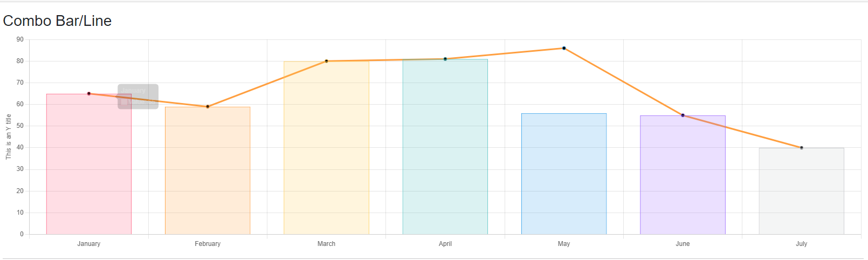Click the line data point for March

click(x=326, y=61)
